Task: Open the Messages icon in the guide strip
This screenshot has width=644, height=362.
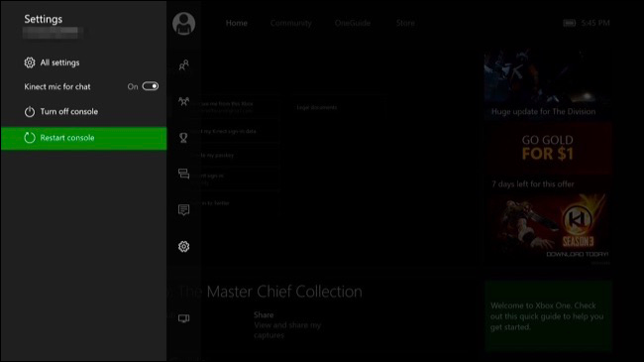Action: click(x=183, y=174)
